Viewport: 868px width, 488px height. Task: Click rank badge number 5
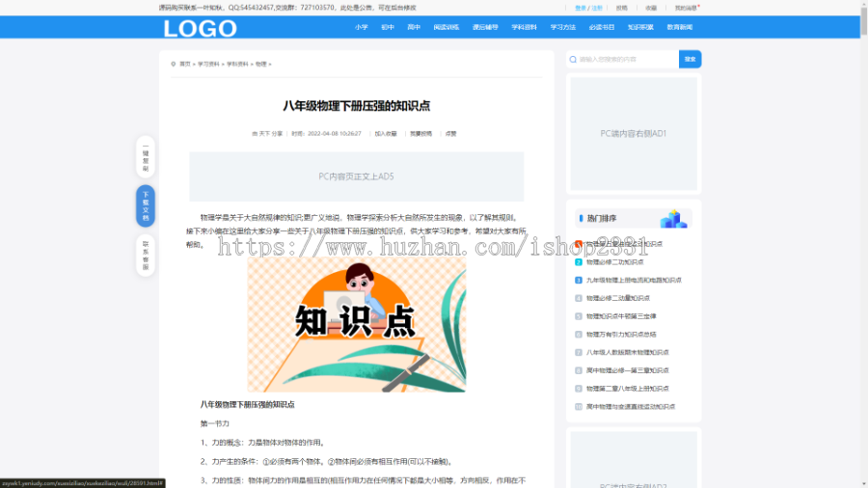(x=579, y=316)
